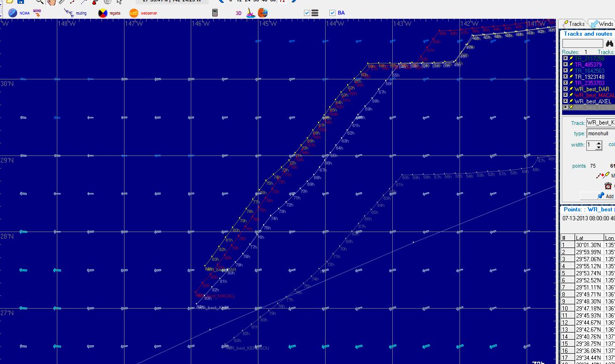Click the Track name field
This screenshot has height=364, width=615.
pyautogui.click(x=600, y=123)
